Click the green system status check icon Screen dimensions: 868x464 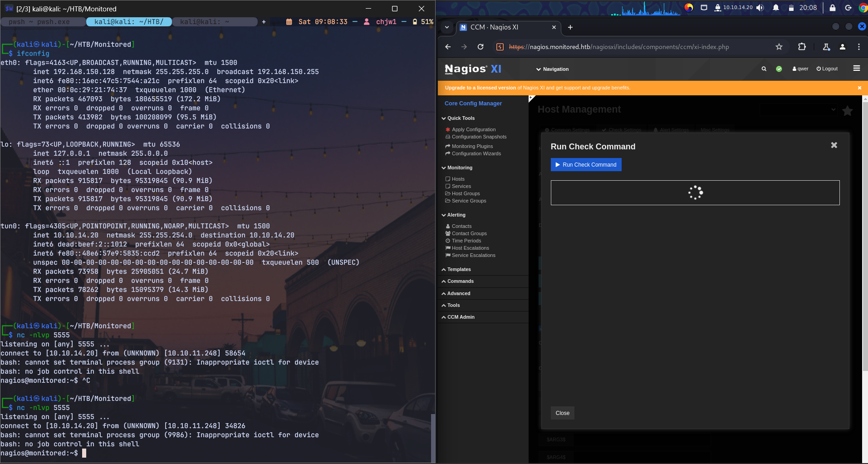(779, 69)
